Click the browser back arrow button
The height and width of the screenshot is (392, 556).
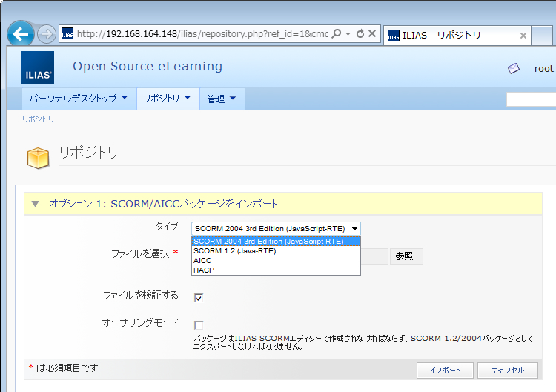click(x=20, y=34)
